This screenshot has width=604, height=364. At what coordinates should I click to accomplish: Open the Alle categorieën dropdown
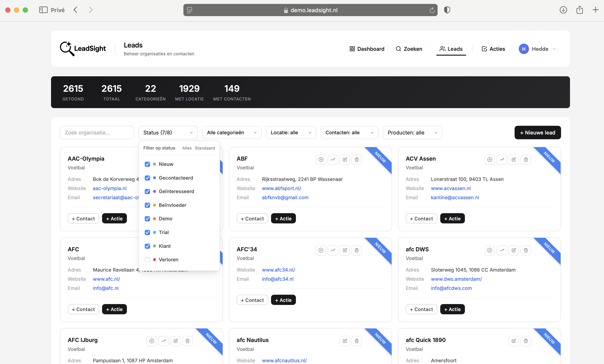[231, 133]
